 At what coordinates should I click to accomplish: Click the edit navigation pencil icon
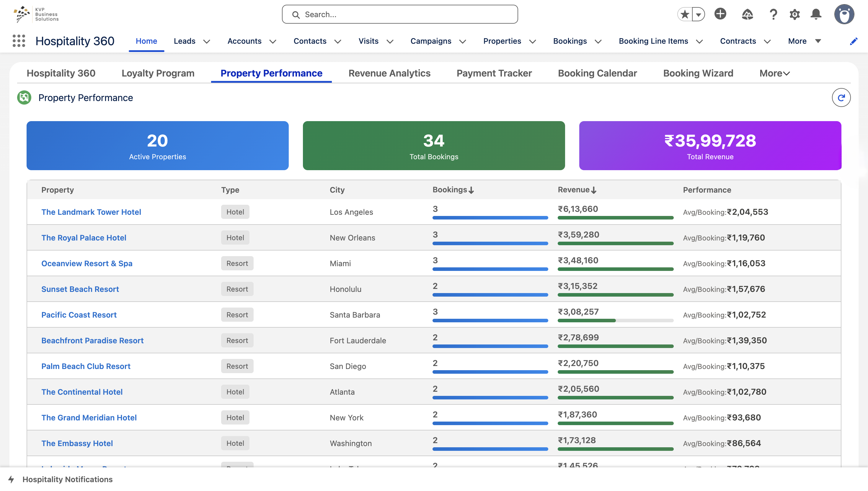click(854, 41)
